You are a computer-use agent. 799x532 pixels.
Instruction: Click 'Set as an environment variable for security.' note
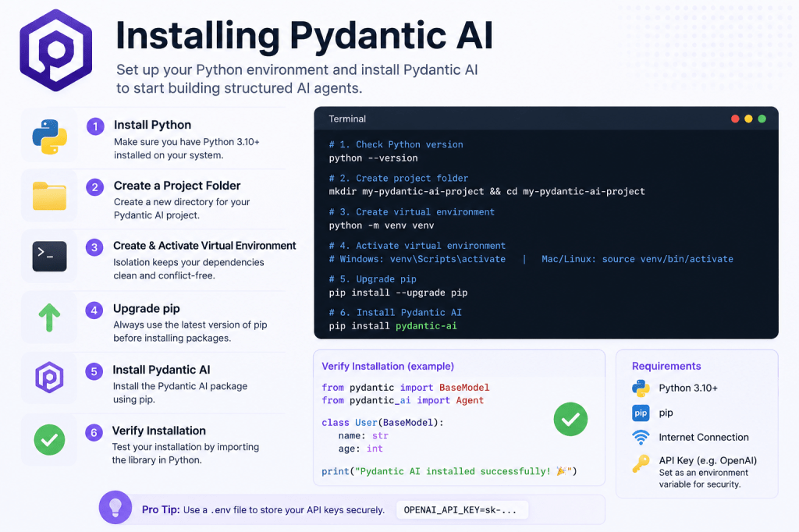coord(704,478)
